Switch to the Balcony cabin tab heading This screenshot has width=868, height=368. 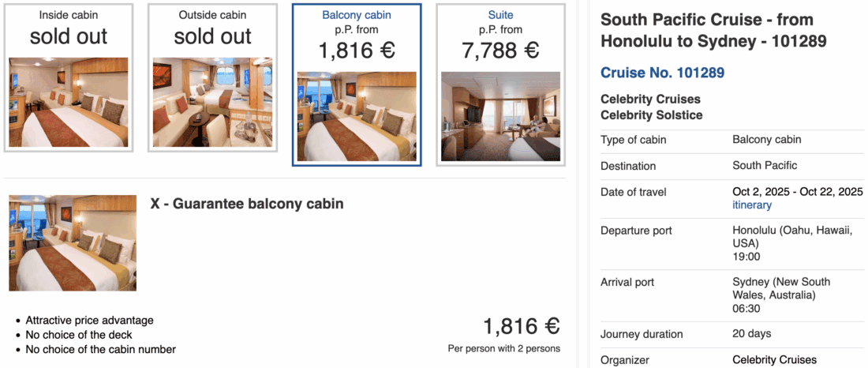tap(356, 15)
